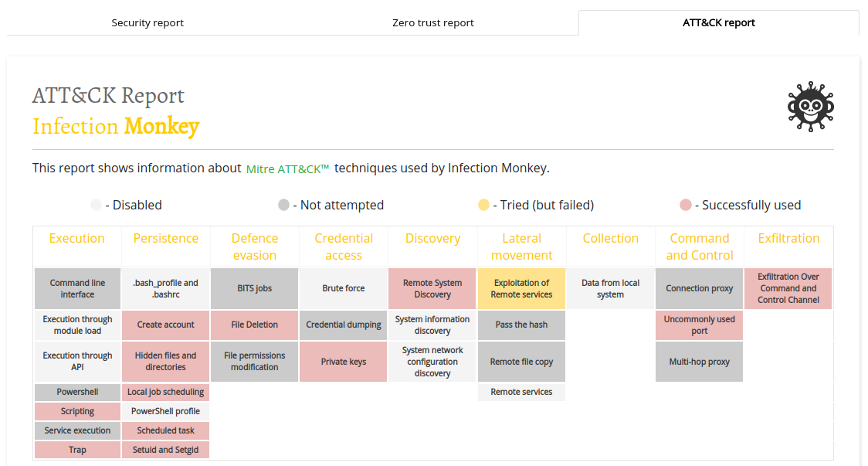Click the Uncommonly used port technique
Viewport: 868px width, 466px height.
pyautogui.click(x=699, y=325)
